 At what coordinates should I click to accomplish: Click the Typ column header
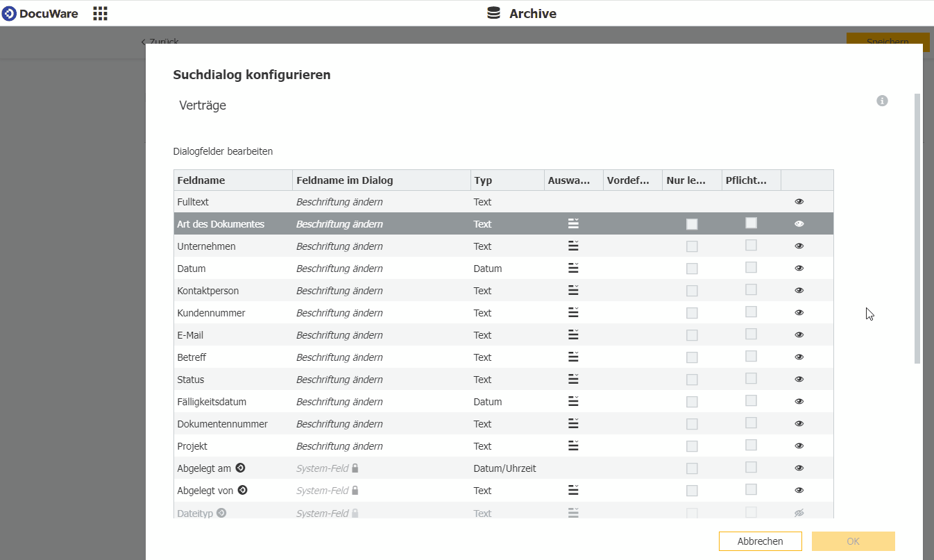click(x=484, y=180)
